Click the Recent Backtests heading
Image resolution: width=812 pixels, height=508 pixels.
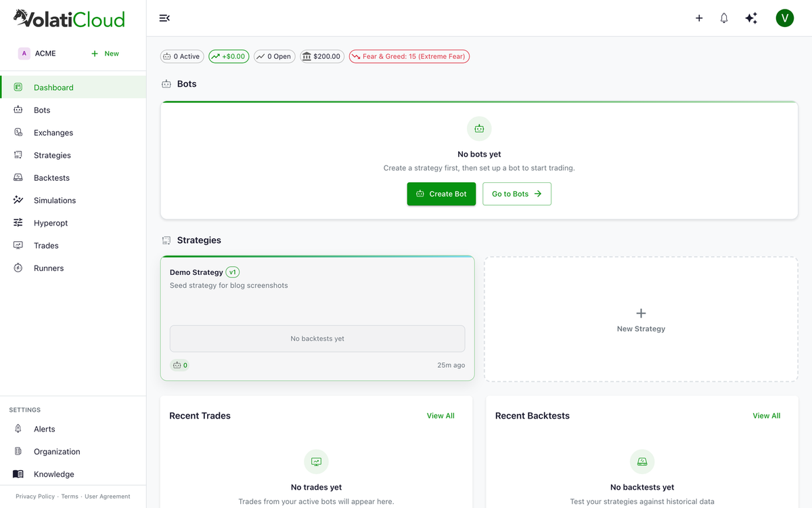[533, 416]
